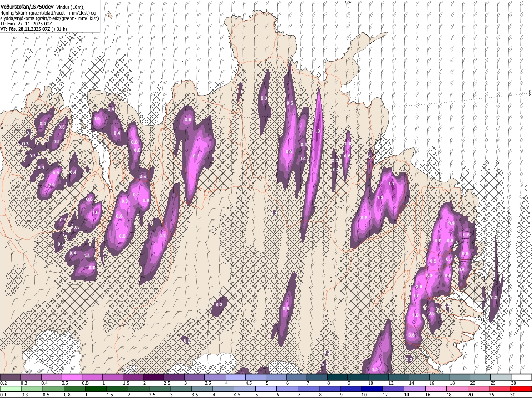Click the 1.9 precipitation value on the map
This screenshot has width=532, height=398.
(x=317, y=131)
